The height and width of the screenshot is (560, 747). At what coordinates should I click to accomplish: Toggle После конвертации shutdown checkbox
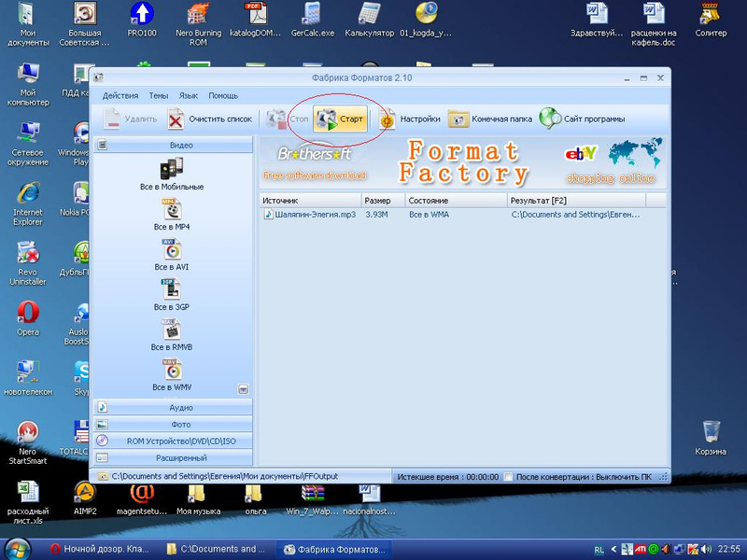[x=508, y=476]
